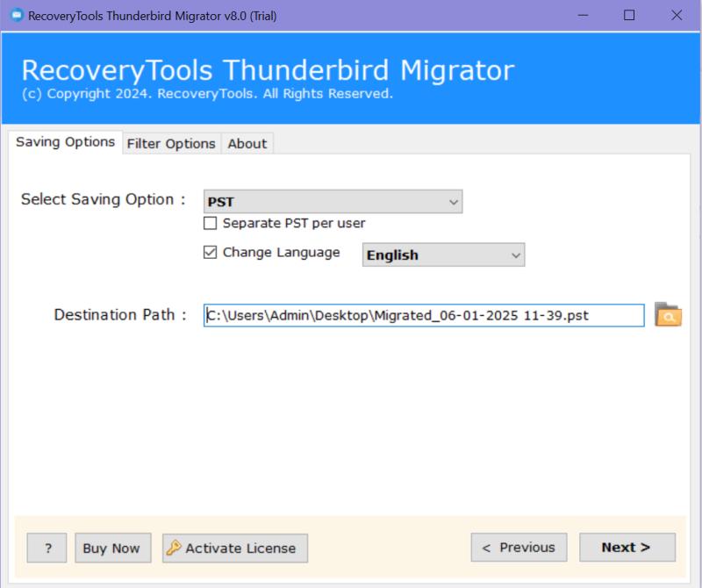This screenshot has width=702, height=588.
Task: Open the English language dropdown
Action: (444, 255)
